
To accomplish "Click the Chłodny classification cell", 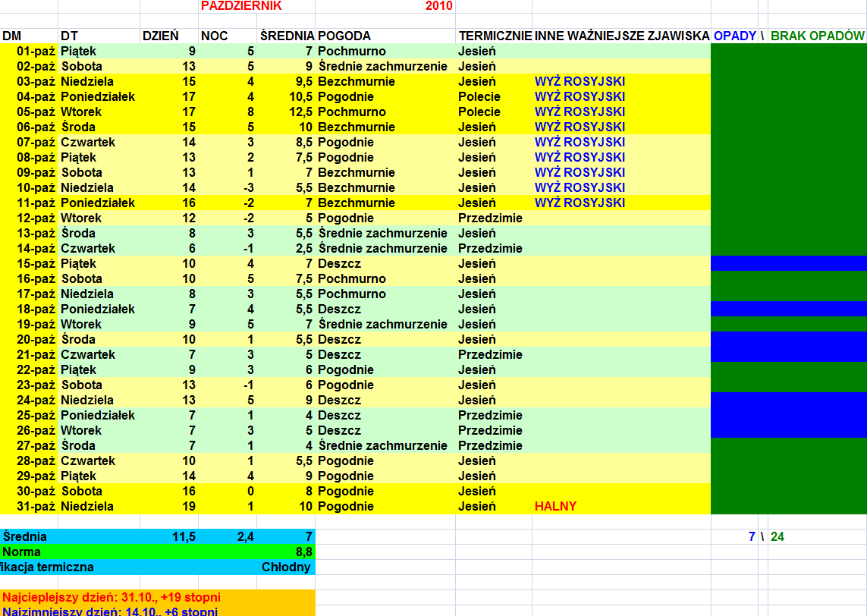I will coord(287,567).
